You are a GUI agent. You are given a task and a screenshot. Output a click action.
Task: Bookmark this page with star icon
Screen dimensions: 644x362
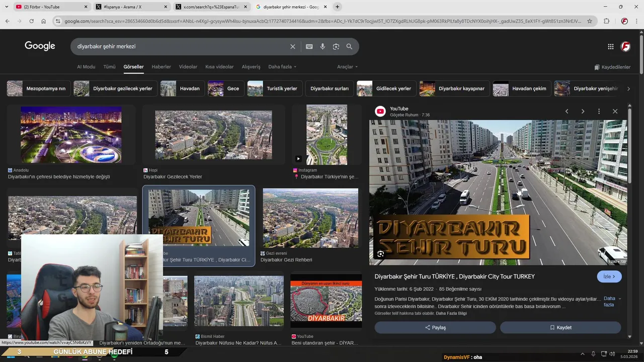tap(590, 21)
